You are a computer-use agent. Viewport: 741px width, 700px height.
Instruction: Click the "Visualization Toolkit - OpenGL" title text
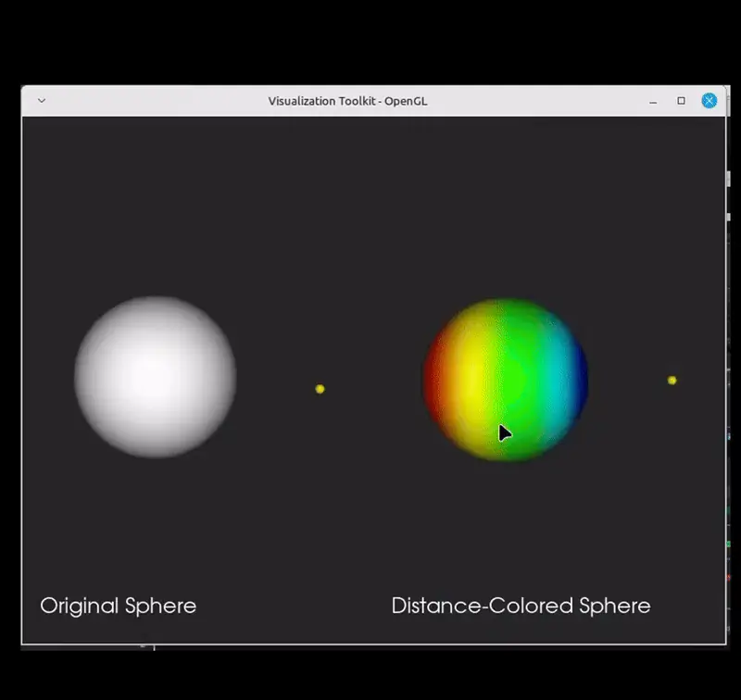click(348, 101)
